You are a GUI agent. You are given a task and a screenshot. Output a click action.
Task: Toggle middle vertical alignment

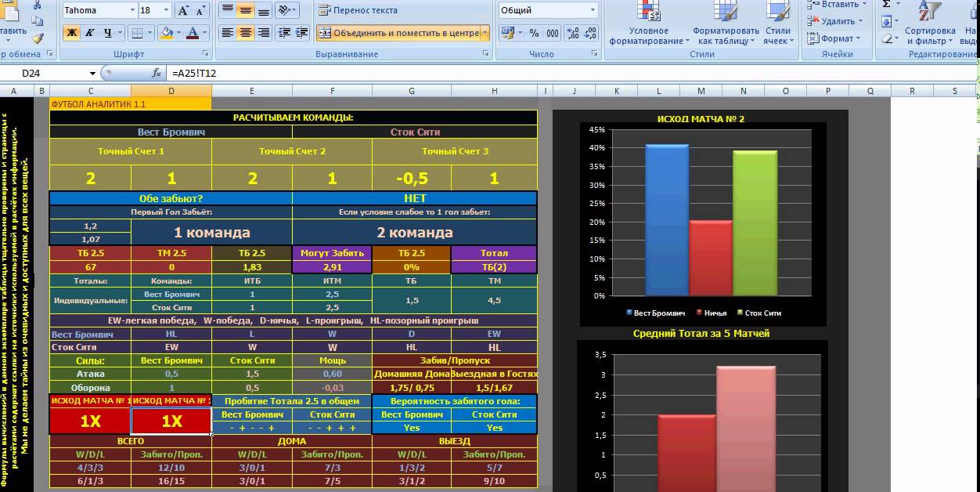(x=245, y=10)
